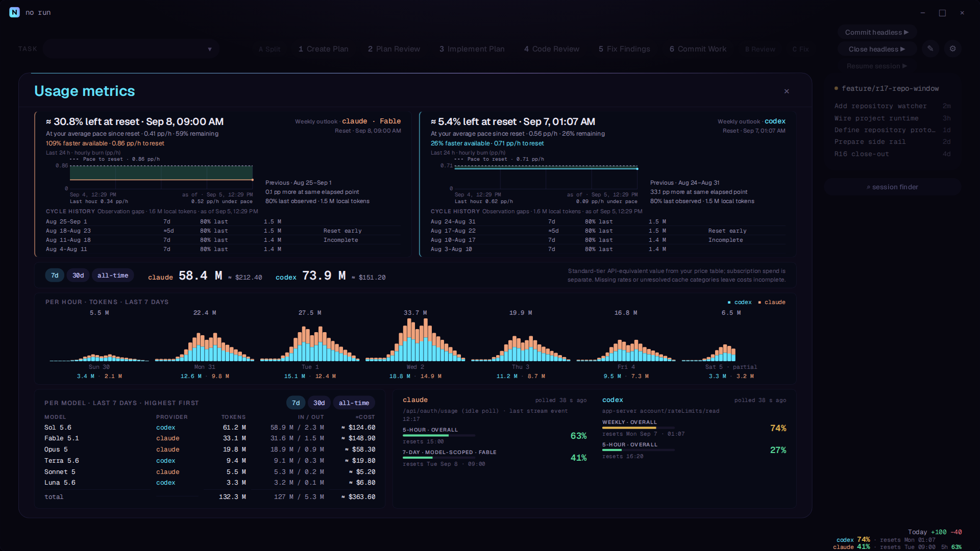Open the session finder search
The height and width of the screenshot is (551, 980).
click(892, 187)
